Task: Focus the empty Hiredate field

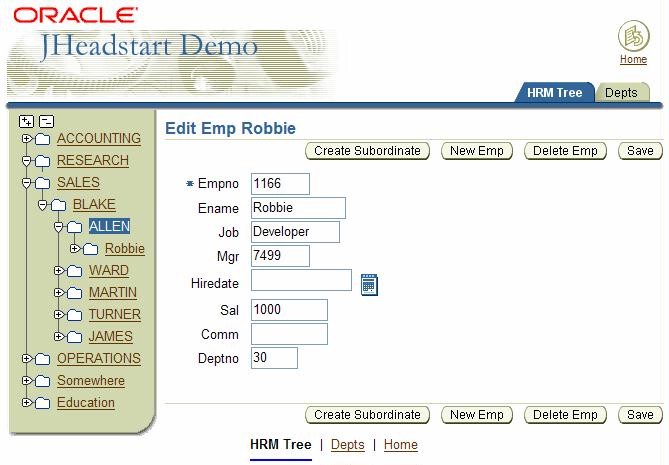Action: pyautogui.click(x=301, y=280)
